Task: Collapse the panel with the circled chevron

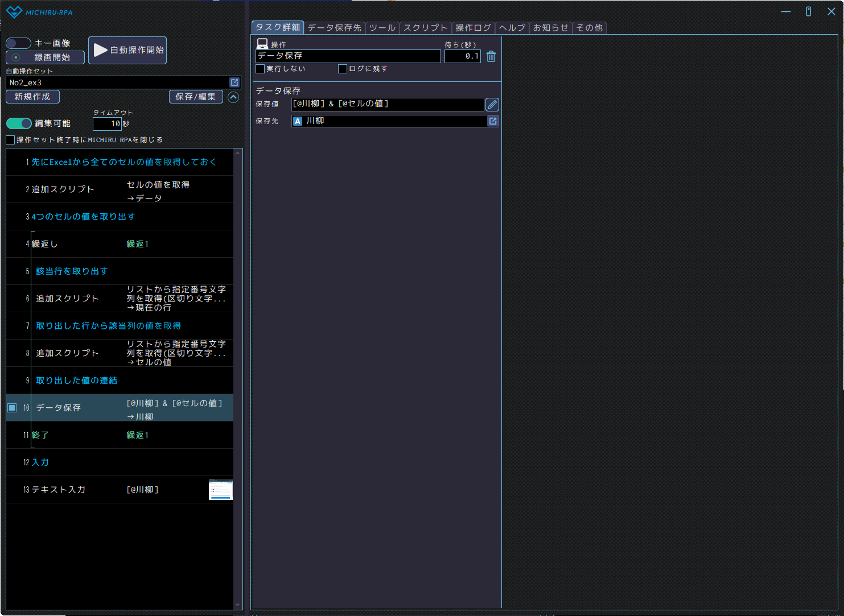Action: tap(233, 97)
